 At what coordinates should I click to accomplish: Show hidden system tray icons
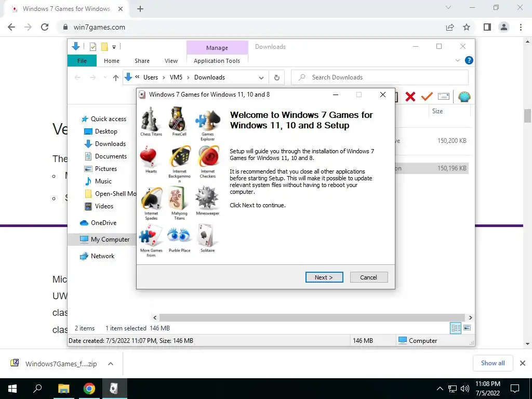point(440,389)
